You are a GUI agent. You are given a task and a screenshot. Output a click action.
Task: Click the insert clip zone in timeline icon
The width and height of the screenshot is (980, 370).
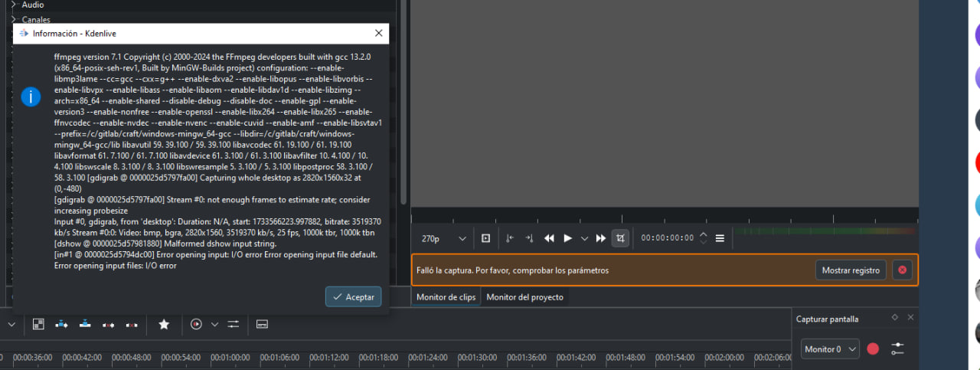[x=62, y=324]
